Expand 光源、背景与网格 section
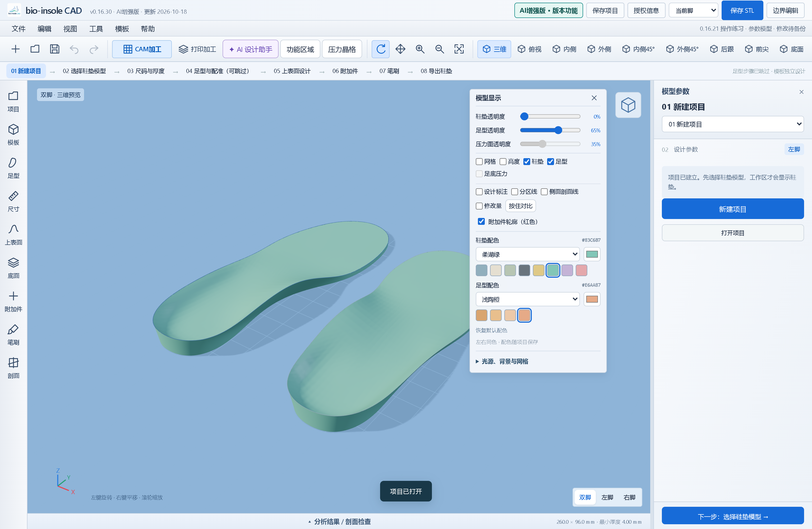The width and height of the screenshot is (812, 529). point(502,361)
